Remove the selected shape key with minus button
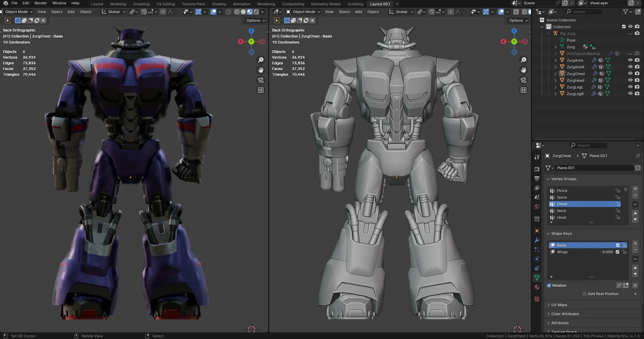Image resolution: width=644 pixels, height=339 pixels. 635,250
